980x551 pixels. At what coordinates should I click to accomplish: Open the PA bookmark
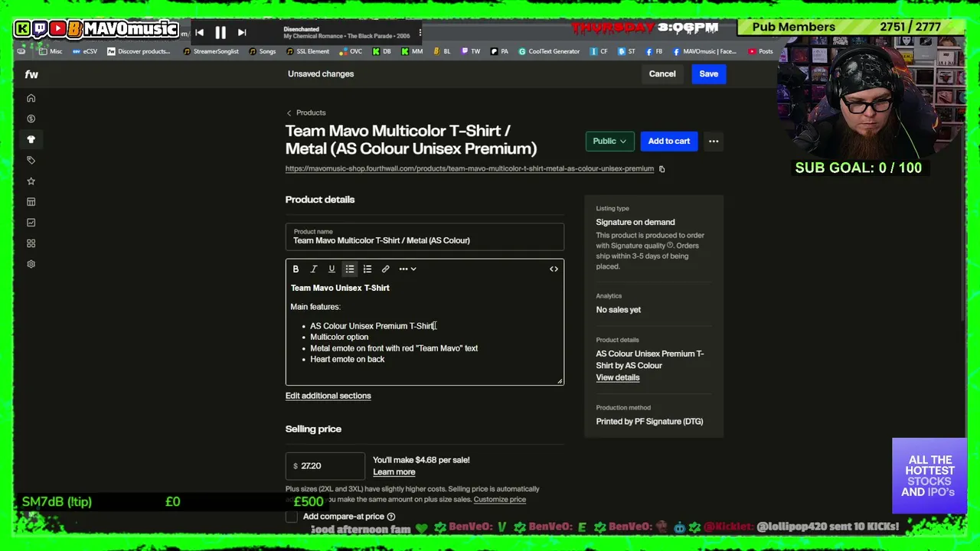coord(499,51)
